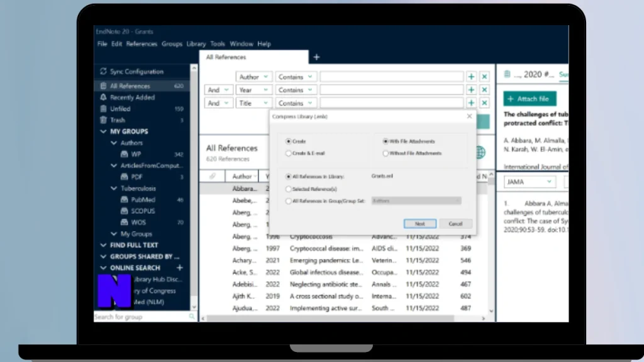The width and height of the screenshot is (644, 362).
Task: Open the PubMed group icon
Action: coord(124,199)
